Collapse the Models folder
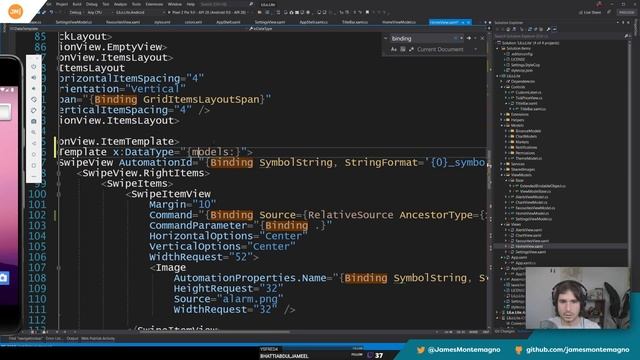 click(x=502, y=126)
